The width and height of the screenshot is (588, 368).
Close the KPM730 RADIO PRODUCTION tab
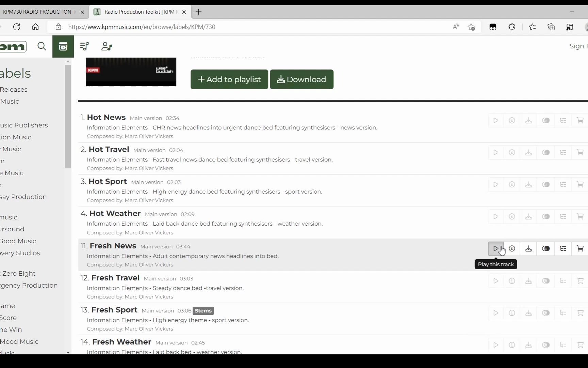click(82, 12)
